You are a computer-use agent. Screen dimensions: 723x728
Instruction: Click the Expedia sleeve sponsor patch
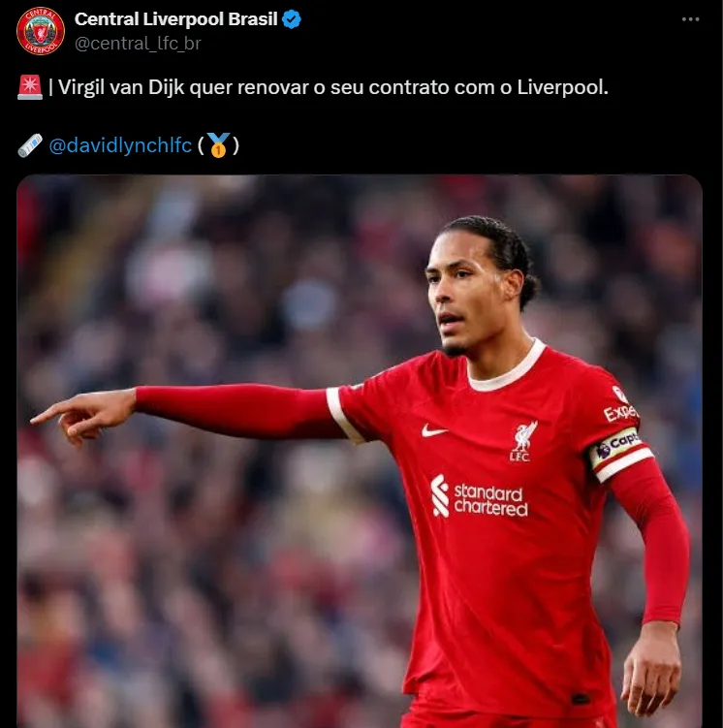click(x=620, y=406)
